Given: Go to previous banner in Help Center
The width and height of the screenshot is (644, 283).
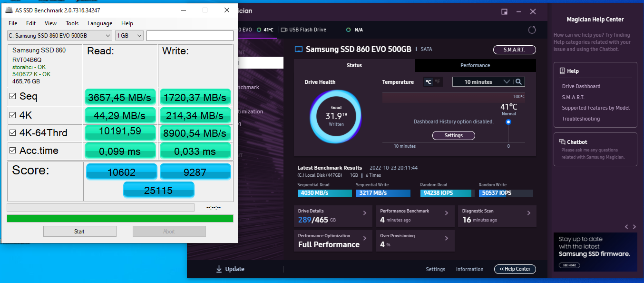Looking at the screenshot, I should point(627,227).
